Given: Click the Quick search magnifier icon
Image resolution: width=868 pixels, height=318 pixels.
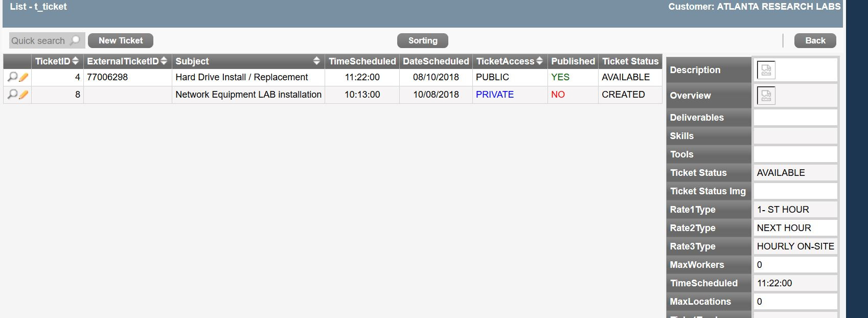Looking at the screenshot, I should tap(75, 40).
